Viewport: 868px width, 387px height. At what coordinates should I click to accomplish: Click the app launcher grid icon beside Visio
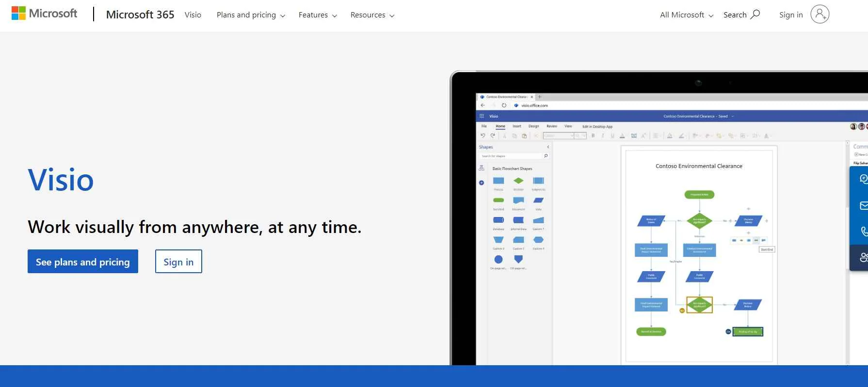(482, 116)
